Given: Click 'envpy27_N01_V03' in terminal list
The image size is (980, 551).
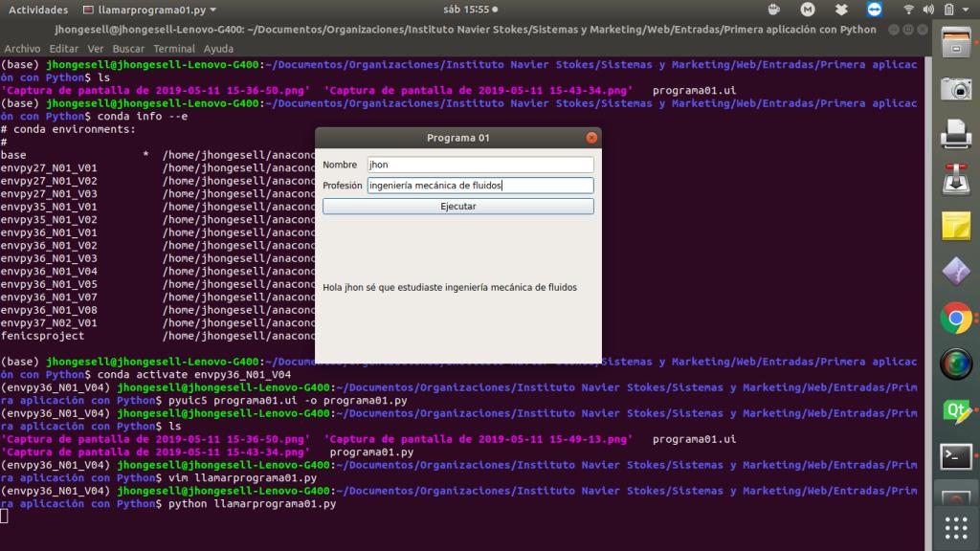Looking at the screenshot, I should [x=49, y=193].
